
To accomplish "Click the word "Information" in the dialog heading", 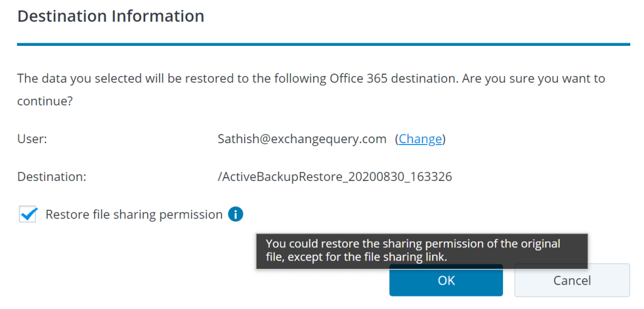I will tap(158, 16).
